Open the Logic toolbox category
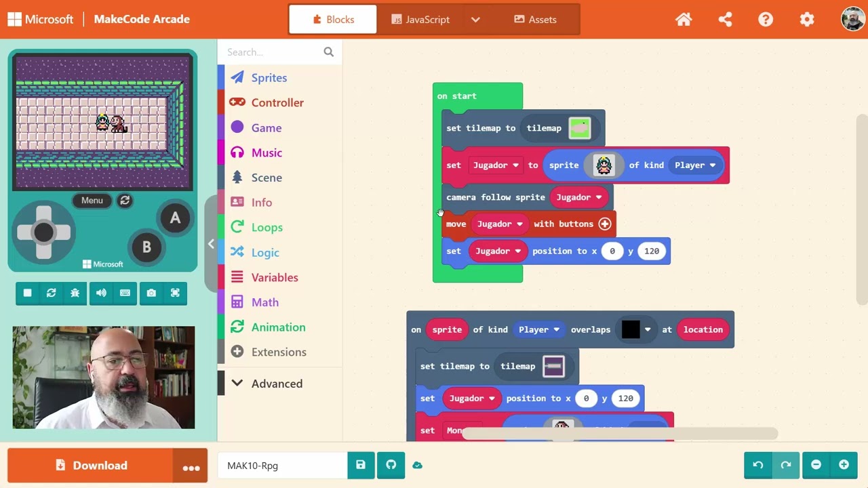 (279, 253)
